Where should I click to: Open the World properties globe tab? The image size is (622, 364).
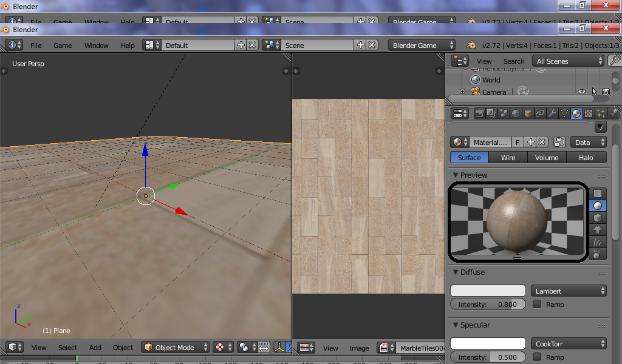515,113
